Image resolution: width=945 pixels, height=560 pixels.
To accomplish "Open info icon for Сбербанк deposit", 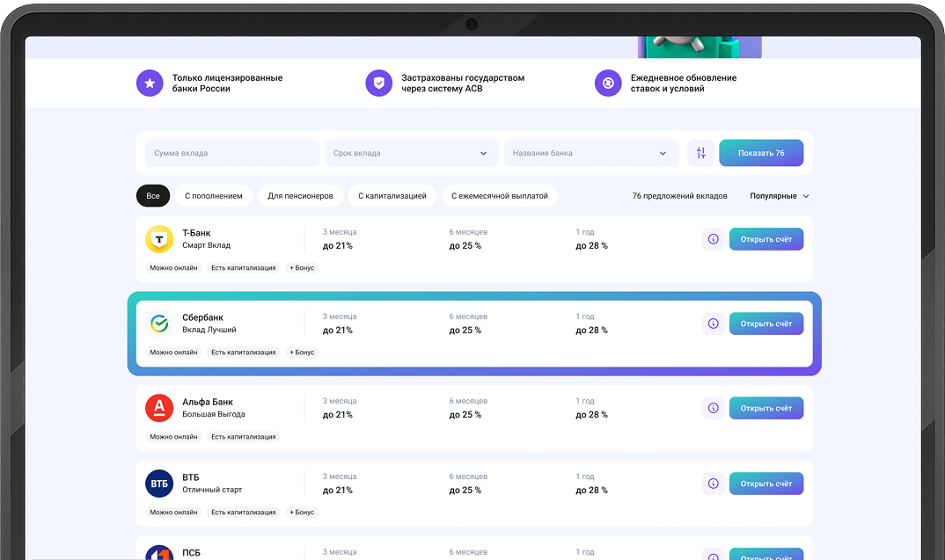I will 713,324.
